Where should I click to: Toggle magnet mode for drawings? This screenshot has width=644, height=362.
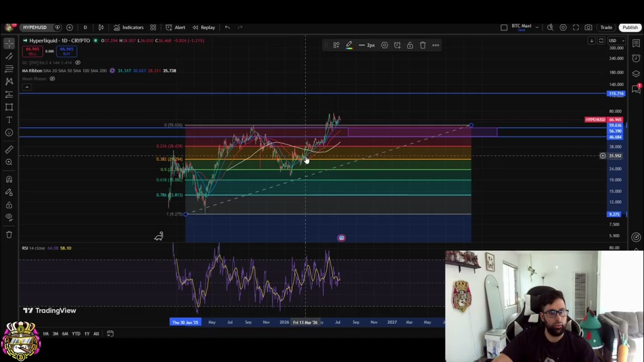[x=9, y=179]
